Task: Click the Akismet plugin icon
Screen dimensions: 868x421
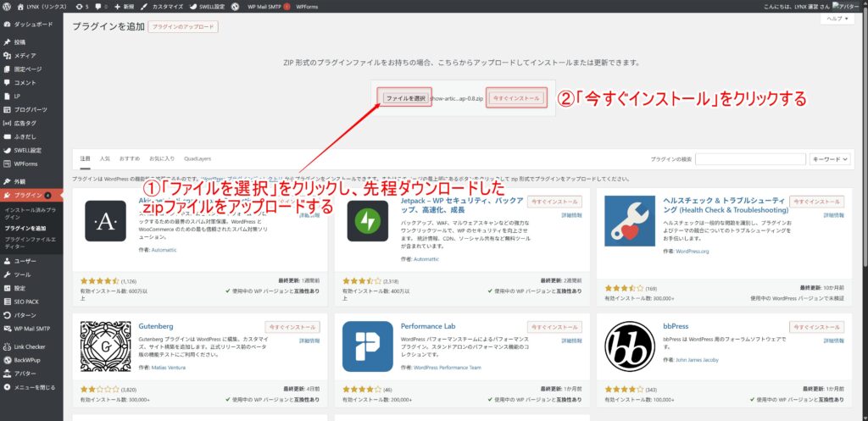Action: pyautogui.click(x=105, y=220)
